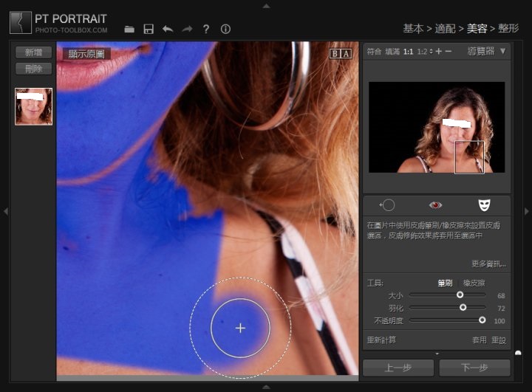Set zoom to 填滿 fill view
532x392 pixels.
pos(392,52)
